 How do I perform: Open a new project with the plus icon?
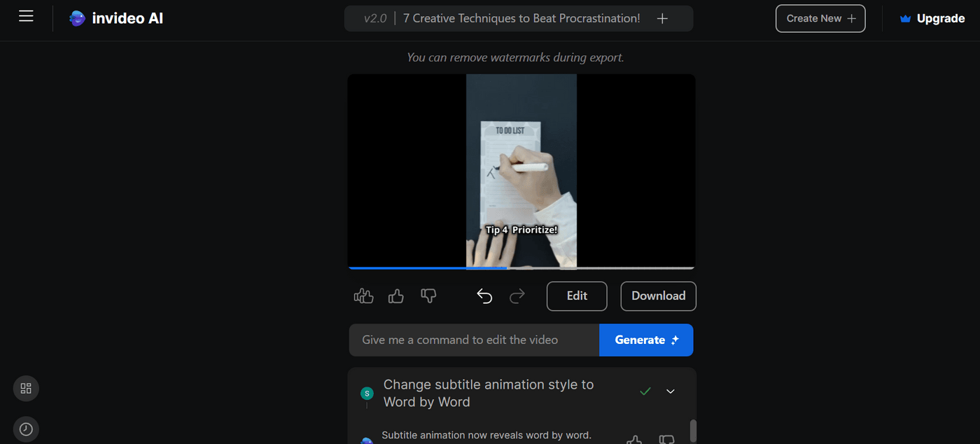click(662, 18)
